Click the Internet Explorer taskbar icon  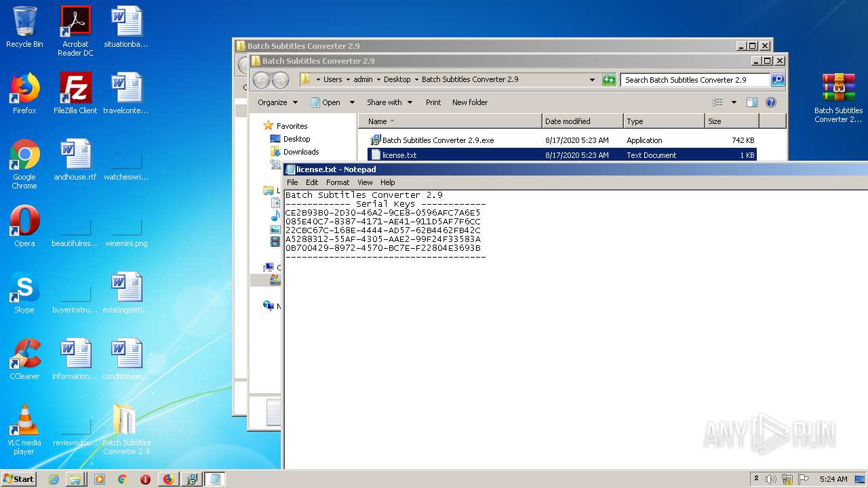(x=54, y=479)
